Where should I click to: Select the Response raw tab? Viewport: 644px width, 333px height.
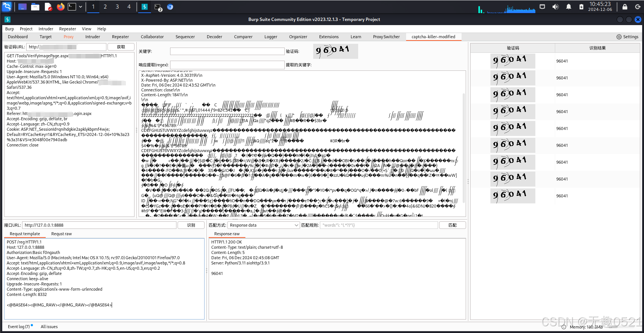(x=227, y=234)
